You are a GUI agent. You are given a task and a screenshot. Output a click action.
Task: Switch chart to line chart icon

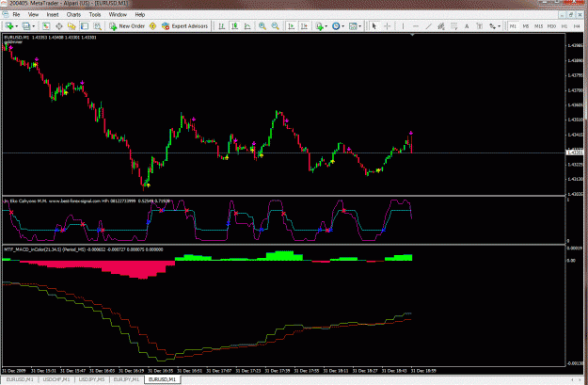[247, 26]
